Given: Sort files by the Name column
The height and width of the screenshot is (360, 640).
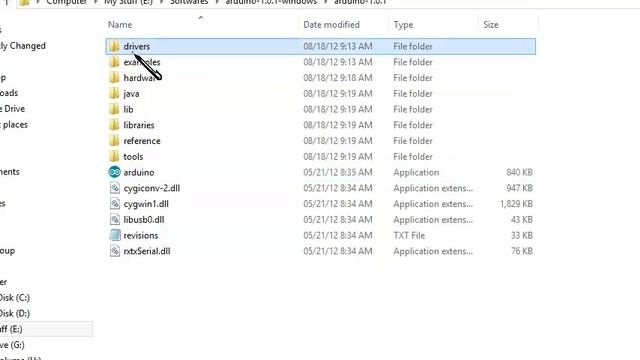Looking at the screenshot, I should [x=120, y=24].
